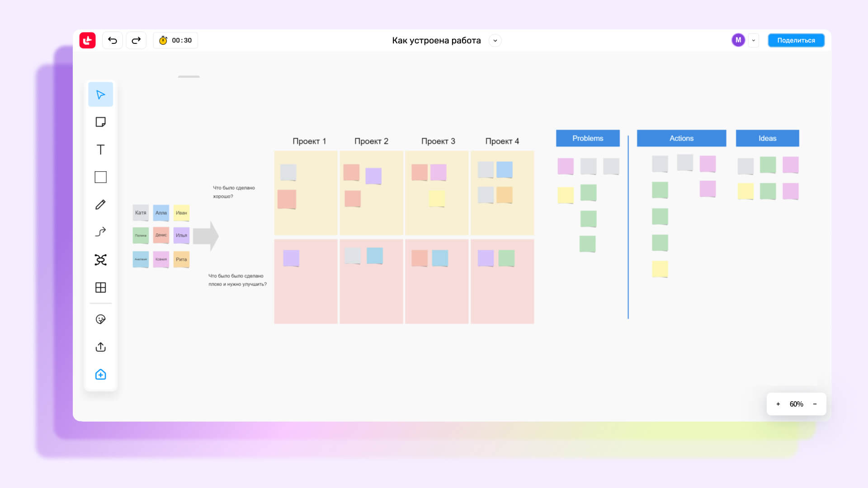
Task: Click the home plus templates icon
Action: [x=100, y=375]
